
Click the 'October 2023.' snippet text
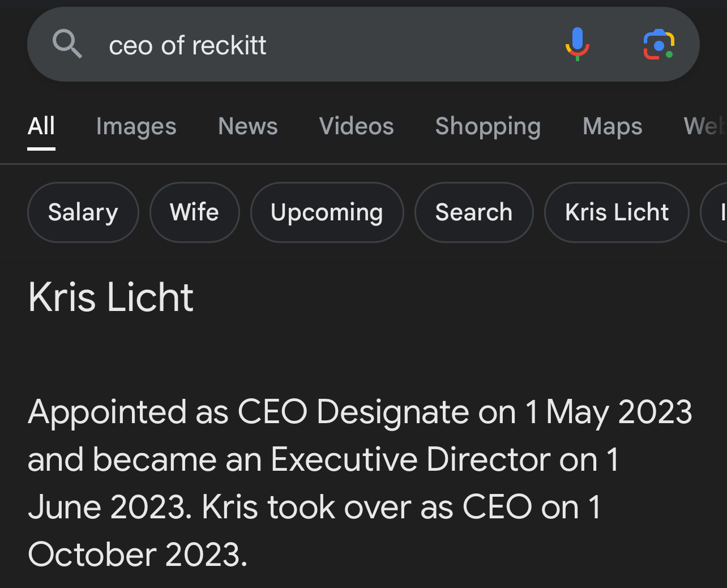pyautogui.click(x=138, y=554)
